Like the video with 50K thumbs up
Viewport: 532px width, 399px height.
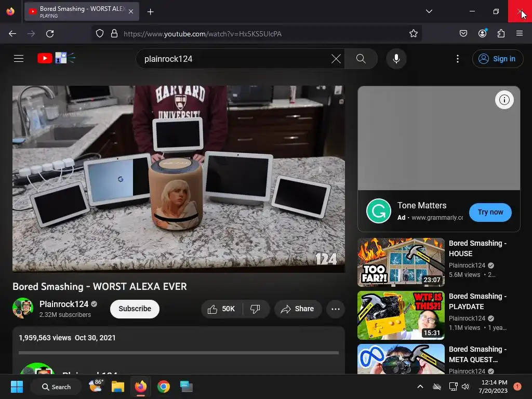click(x=221, y=309)
